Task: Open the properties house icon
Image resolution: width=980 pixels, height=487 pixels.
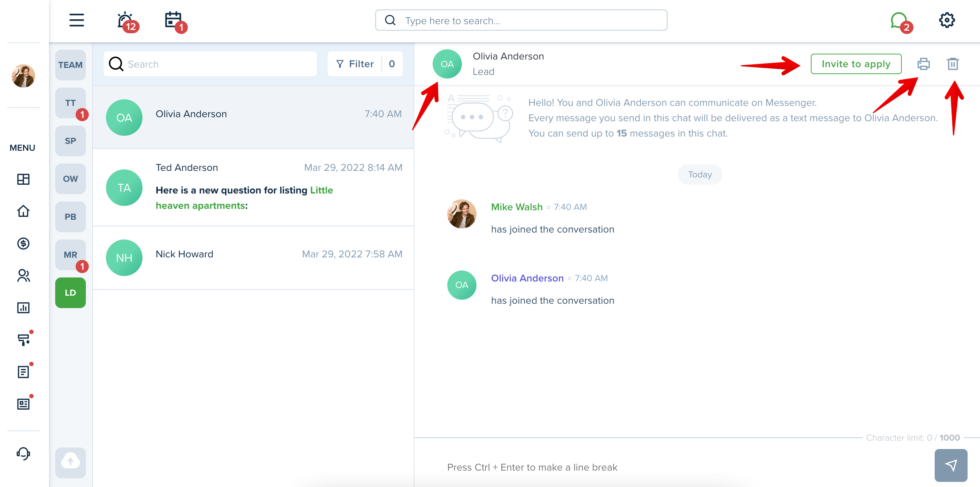Action: [x=23, y=211]
